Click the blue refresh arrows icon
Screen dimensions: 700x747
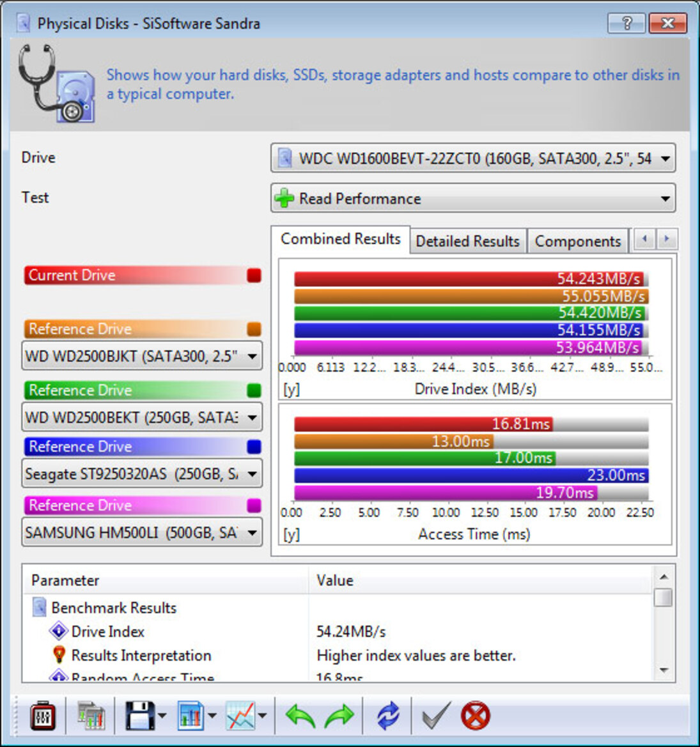pos(389,716)
